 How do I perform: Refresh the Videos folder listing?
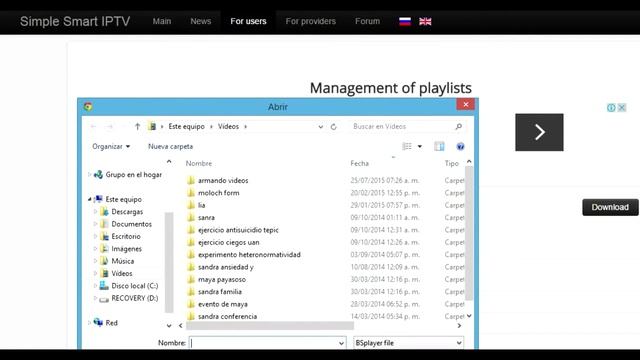coord(333,127)
